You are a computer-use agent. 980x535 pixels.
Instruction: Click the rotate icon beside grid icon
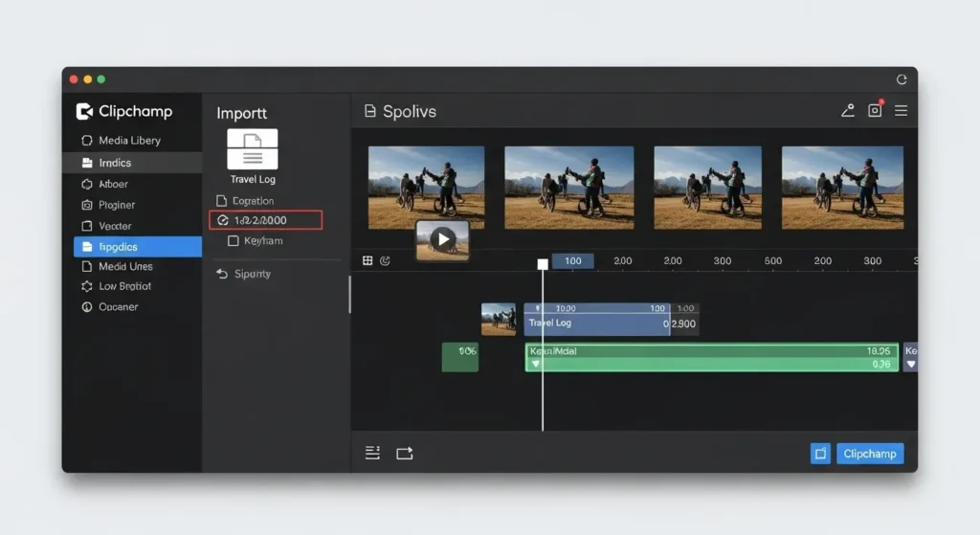coord(385,260)
